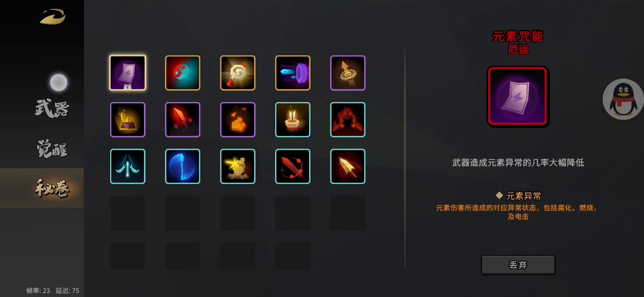
Task: Choose the cyan trident wings scroll
Action: pyautogui.click(x=128, y=166)
